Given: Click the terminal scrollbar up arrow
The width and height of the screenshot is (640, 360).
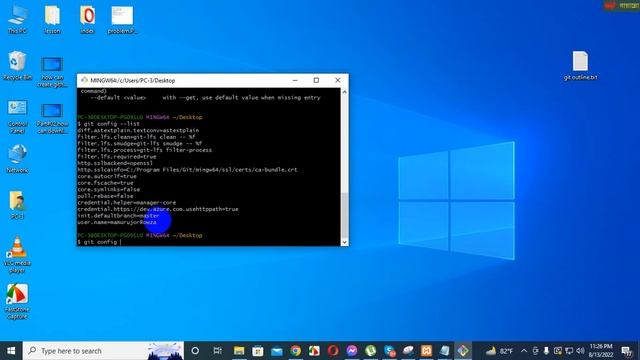Looking at the screenshot, I should [x=344, y=92].
